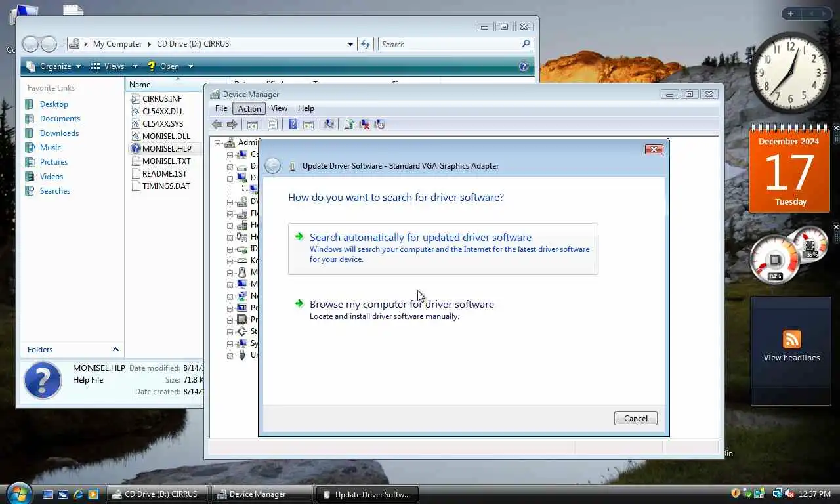Click Update Driver Software toolbar icon

[349, 124]
